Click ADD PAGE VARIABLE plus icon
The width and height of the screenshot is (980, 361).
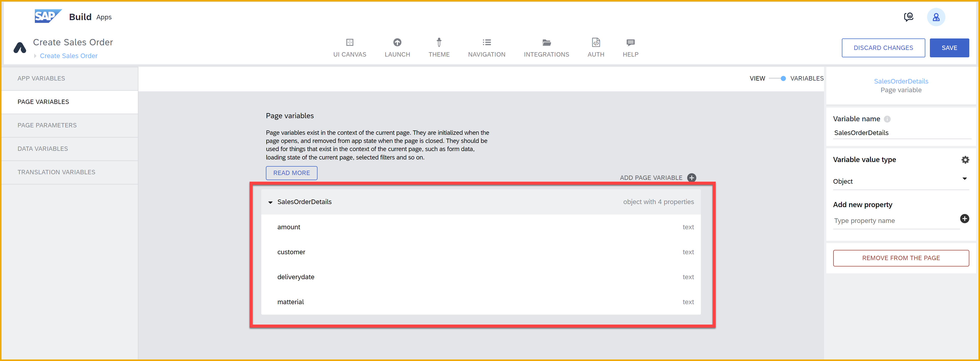click(693, 178)
